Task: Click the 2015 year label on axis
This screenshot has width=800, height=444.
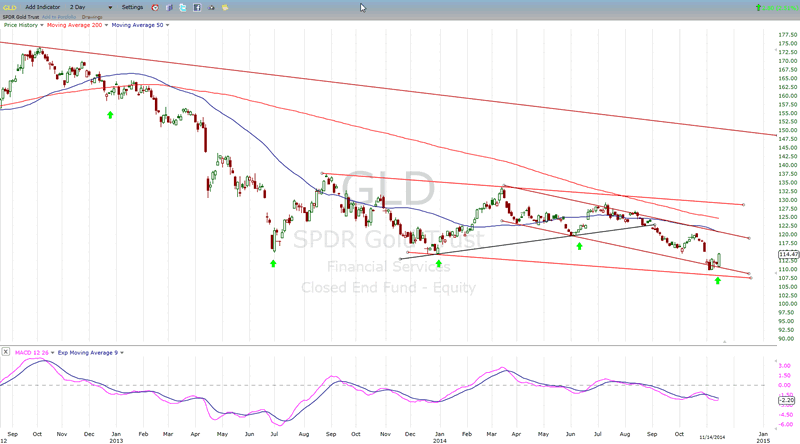Action: [763, 440]
